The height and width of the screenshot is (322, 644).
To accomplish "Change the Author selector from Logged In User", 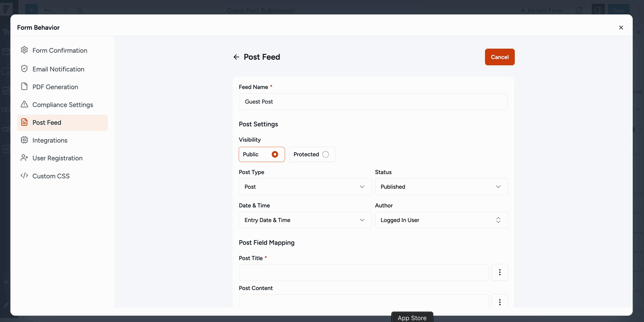I will click(x=441, y=220).
